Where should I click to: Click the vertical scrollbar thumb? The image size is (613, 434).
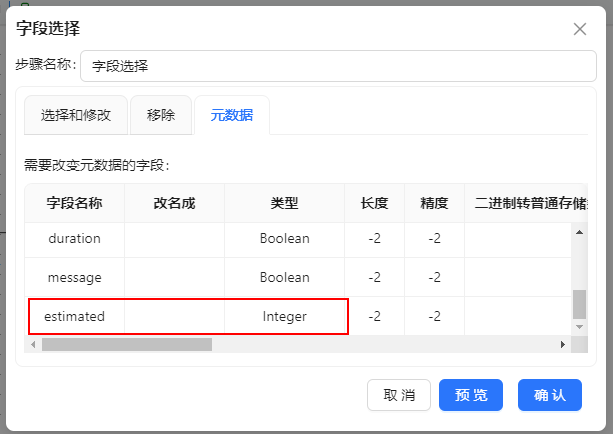coord(579,304)
